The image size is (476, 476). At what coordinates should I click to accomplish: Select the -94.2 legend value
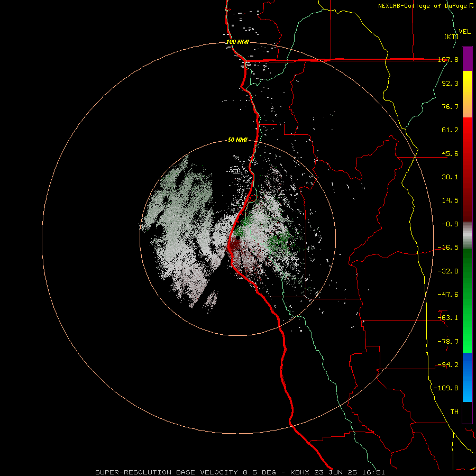(x=448, y=365)
